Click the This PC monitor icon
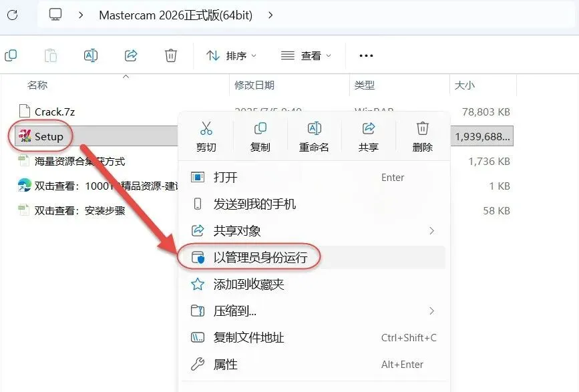579x392 pixels. pos(55,15)
